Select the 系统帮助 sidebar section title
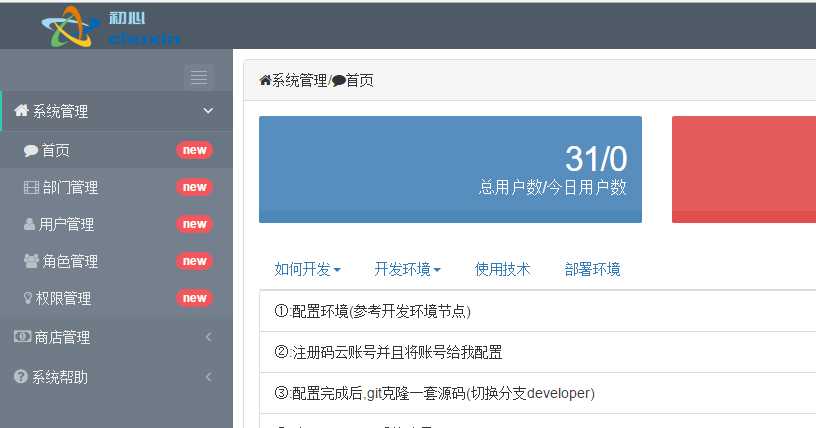Image resolution: width=816 pixels, height=428 pixels. [60, 377]
